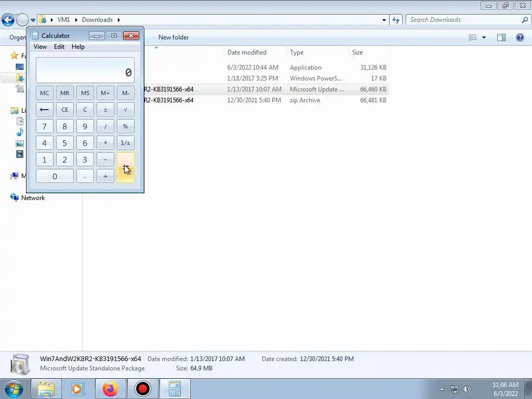This screenshot has height=399, width=532.
Task: Click digit 0 on Calculator
Action: click(55, 176)
